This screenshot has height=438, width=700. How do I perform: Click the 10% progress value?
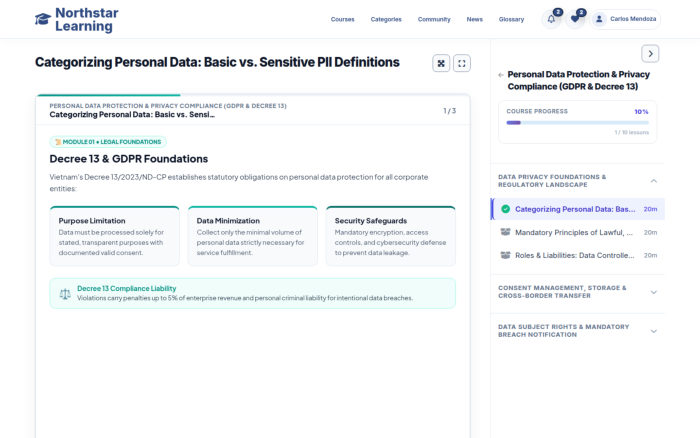(x=642, y=112)
